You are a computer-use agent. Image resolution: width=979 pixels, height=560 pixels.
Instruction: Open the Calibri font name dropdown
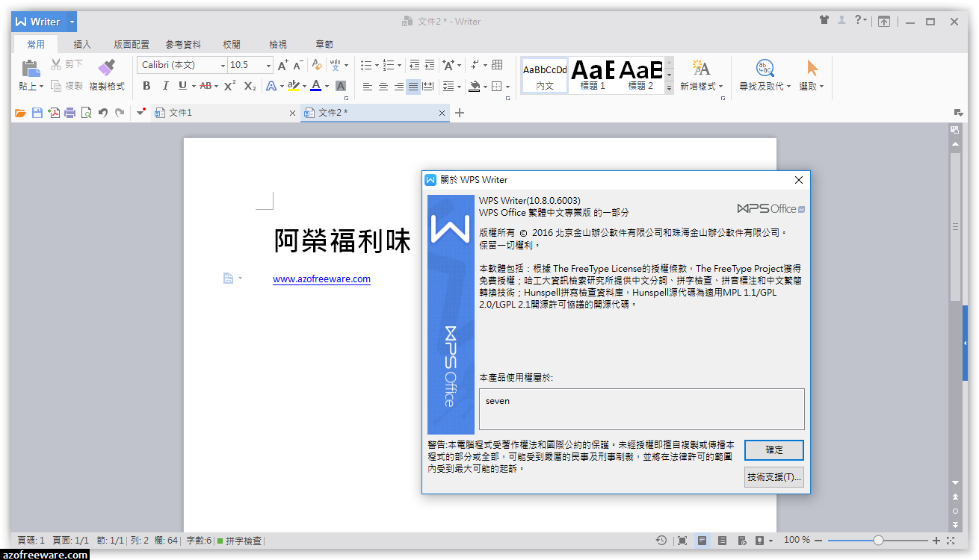223,66
